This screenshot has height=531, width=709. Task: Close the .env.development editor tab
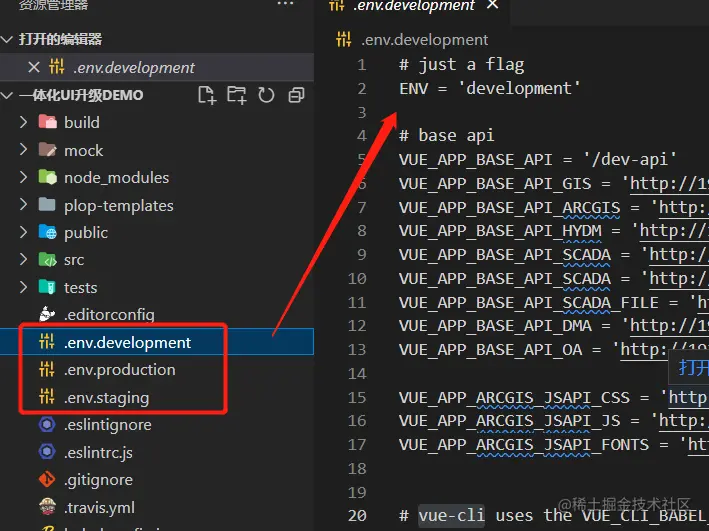point(493,5)
